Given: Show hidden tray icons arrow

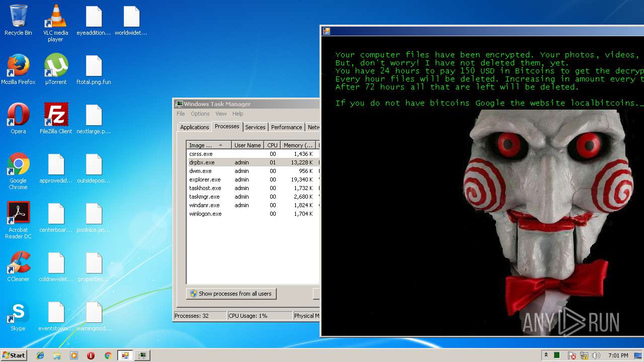Looking at the screenshot, I should point(546,355).
